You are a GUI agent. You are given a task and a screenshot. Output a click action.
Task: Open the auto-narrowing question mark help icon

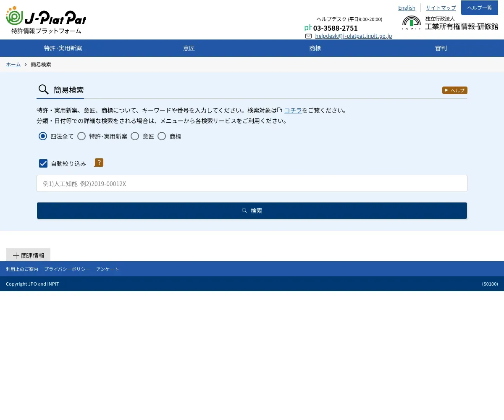coord(99,163)
